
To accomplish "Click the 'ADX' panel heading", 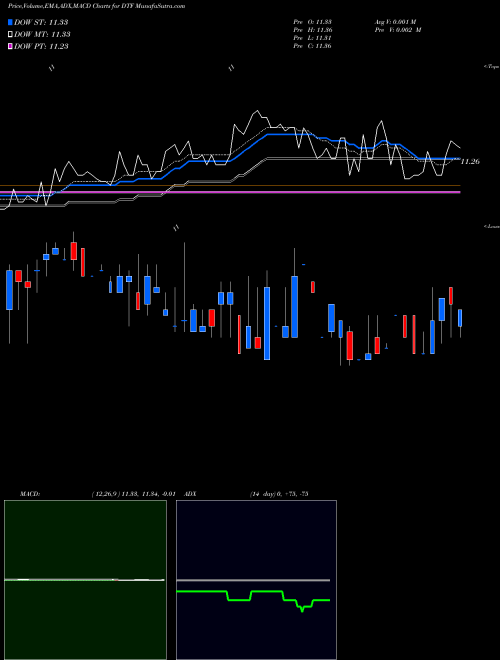I will pyautogui.click(x=190, y=494).
